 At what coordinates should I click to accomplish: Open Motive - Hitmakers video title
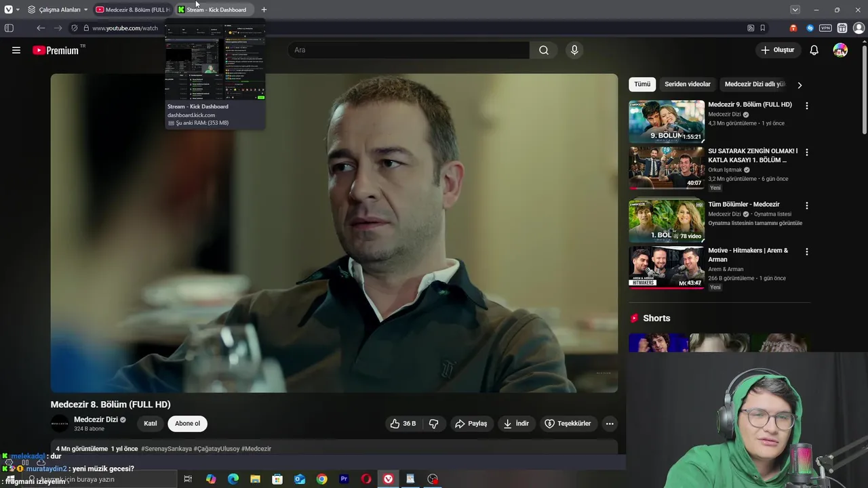[748, 255]
